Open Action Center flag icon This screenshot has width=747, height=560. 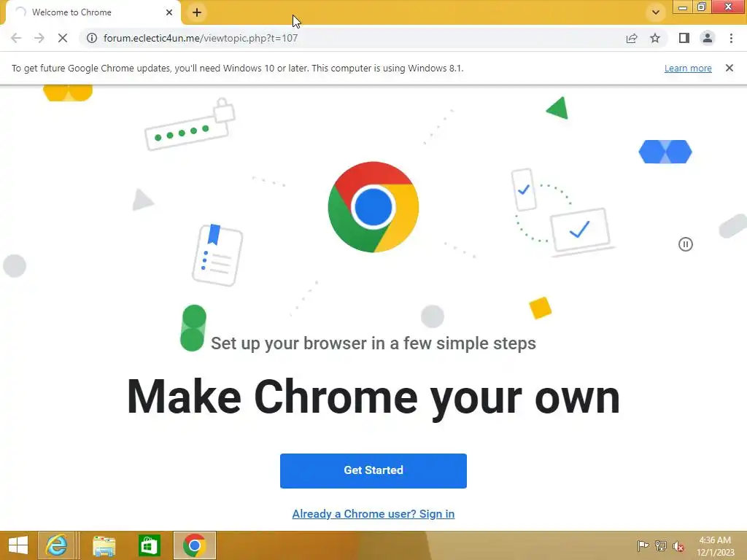point(643,545)
